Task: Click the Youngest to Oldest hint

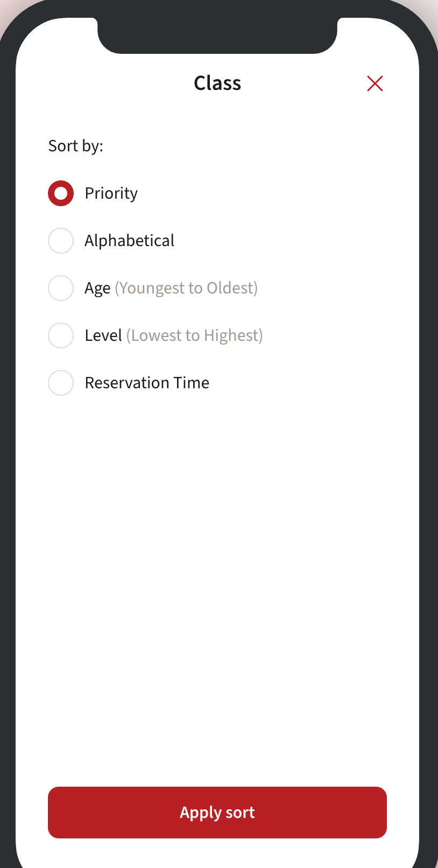Action: coord(186,289)
